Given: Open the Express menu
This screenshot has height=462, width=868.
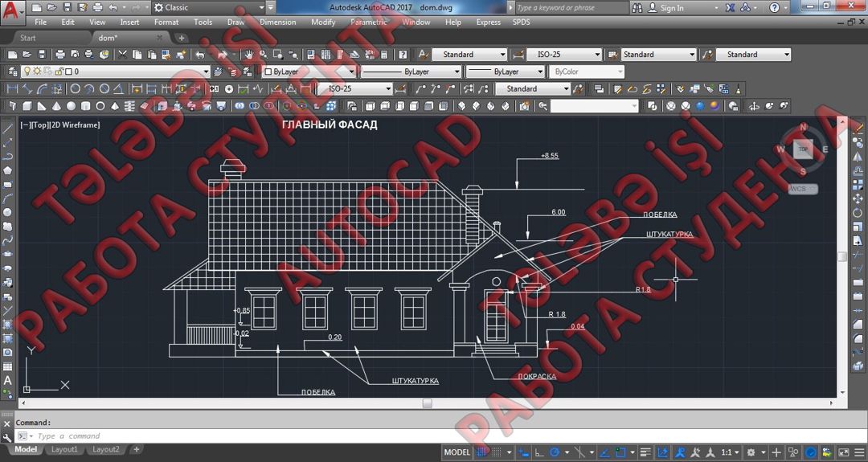Looking at the screenshot, I should tap(489, 22).
